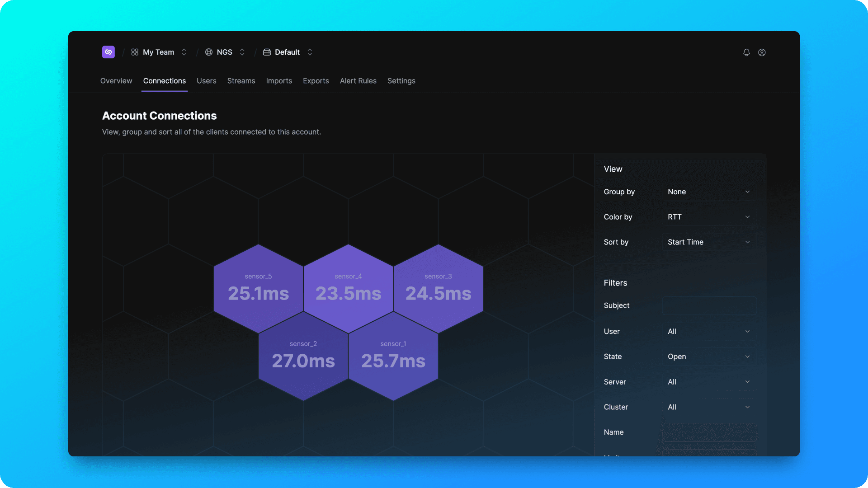The width and height of the screenshot is (868, 488).
Task: Expand the My Team switcher arrows
Action: (184, 52)
